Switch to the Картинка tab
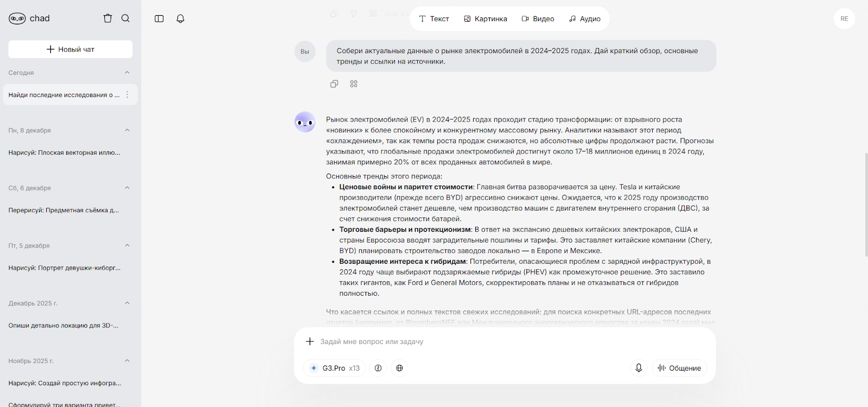This screenshot has width=868, height=407. pyautogui.click(x=485, y=19)
